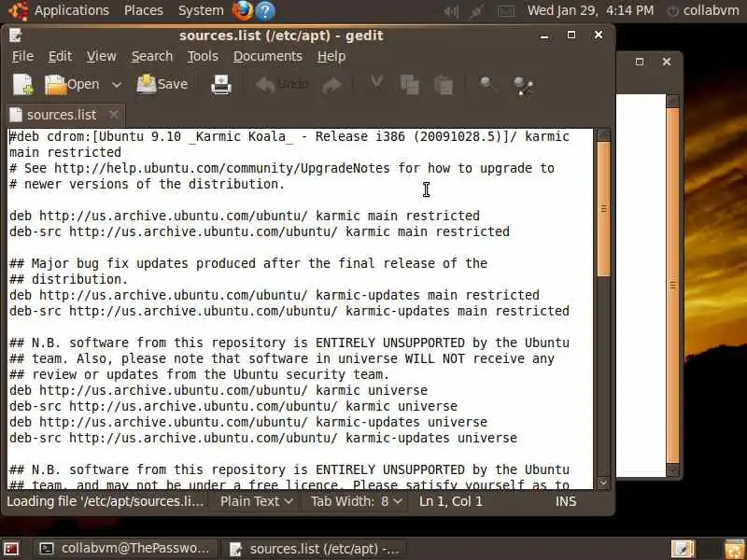Click the text '## distribution.'

pos(68,279)
